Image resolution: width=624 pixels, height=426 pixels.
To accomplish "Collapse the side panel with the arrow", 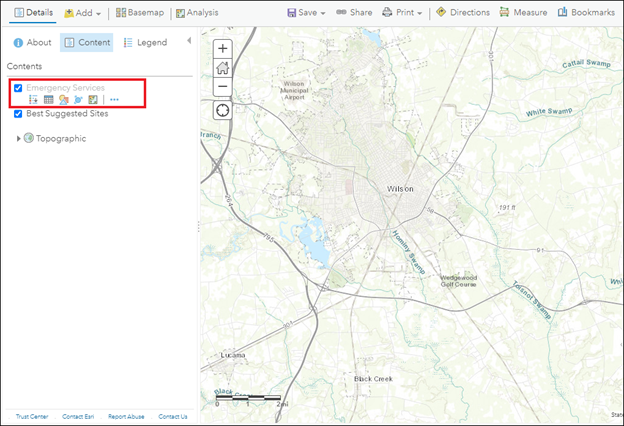I will 189,40.
